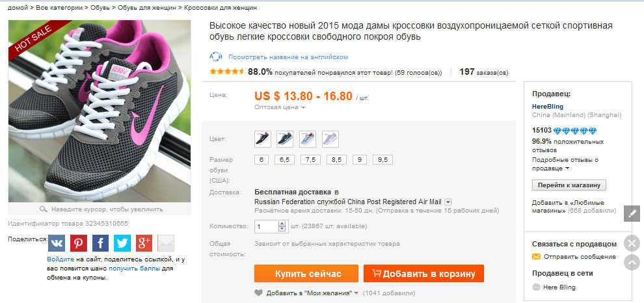Expand Подробные отзывы о продавце

[x=566, y=165]
